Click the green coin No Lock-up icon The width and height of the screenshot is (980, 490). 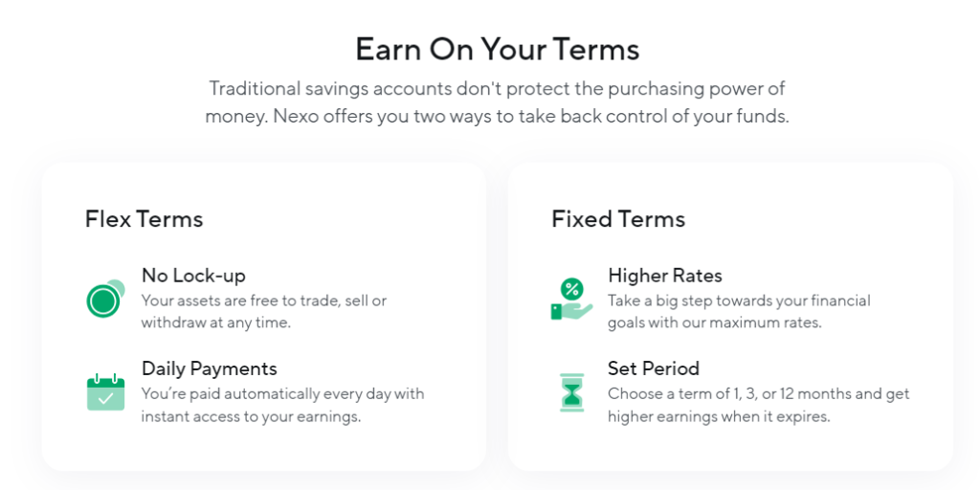(x=104, y=300)
